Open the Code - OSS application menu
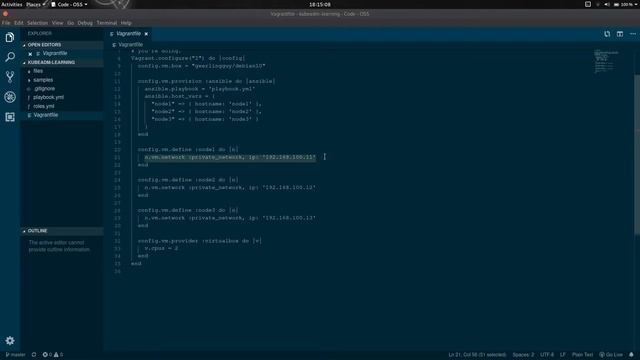640x360 pixels. pos(69,4)
